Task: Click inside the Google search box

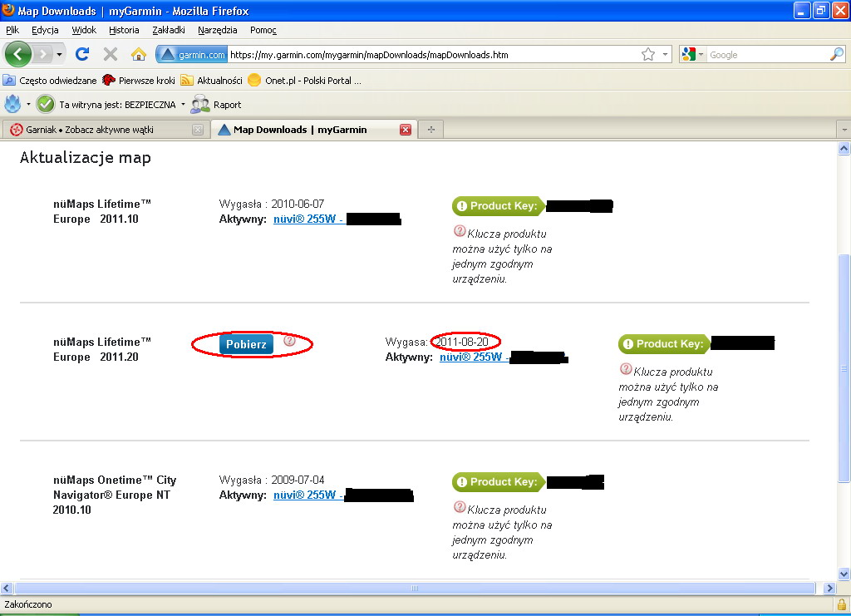Action: [767, 54]
